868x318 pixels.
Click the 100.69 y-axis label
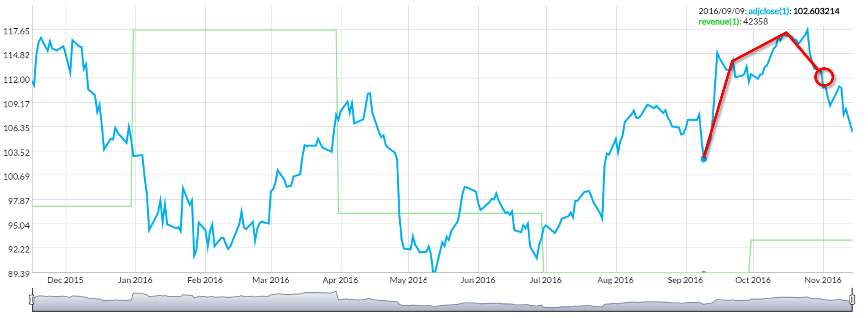[16, 176]
